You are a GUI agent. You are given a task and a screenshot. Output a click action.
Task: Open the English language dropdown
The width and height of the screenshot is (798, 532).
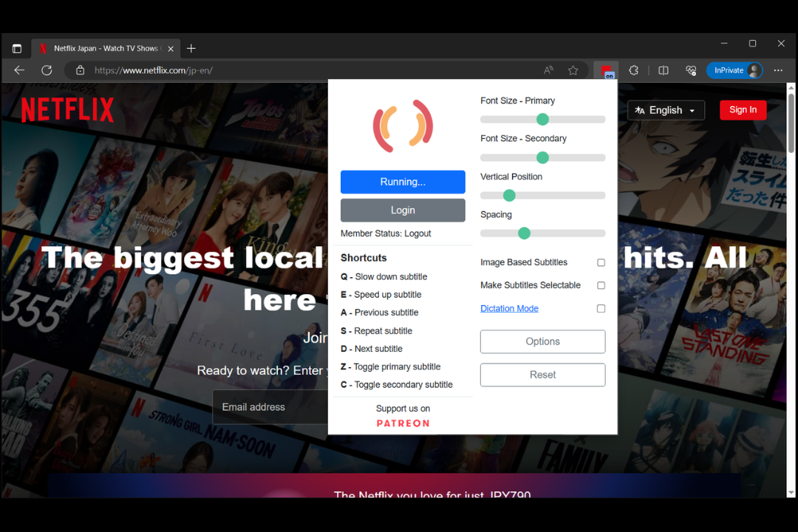tap(666, 110)
